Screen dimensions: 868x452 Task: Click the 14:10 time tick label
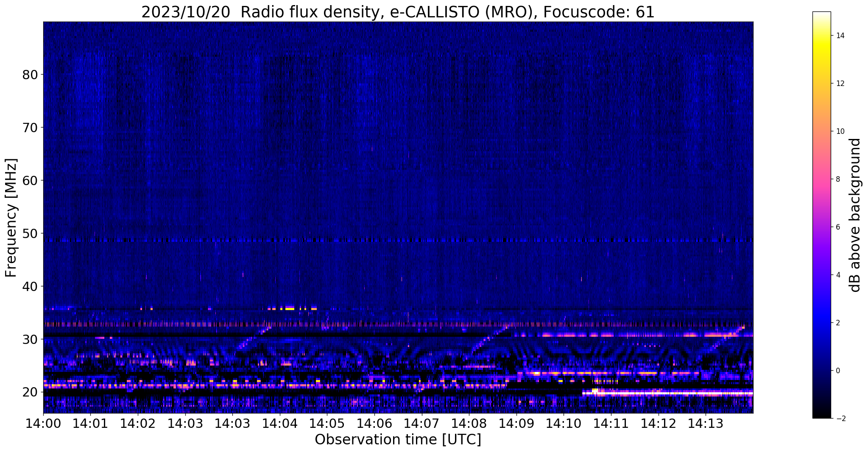click(x=564, y=423)
